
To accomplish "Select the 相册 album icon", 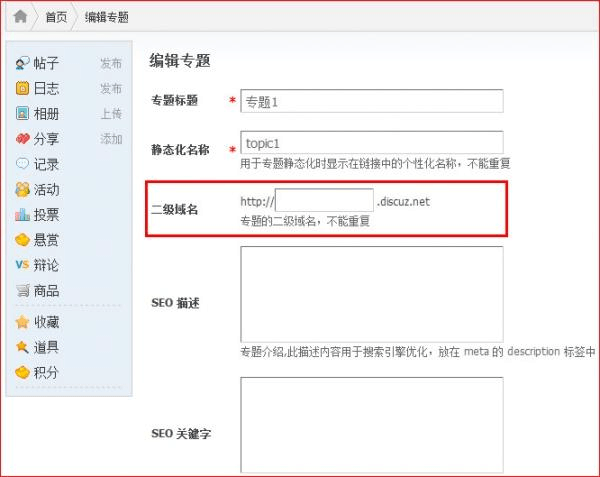I will pyautogui.click(x=22, y=114).
